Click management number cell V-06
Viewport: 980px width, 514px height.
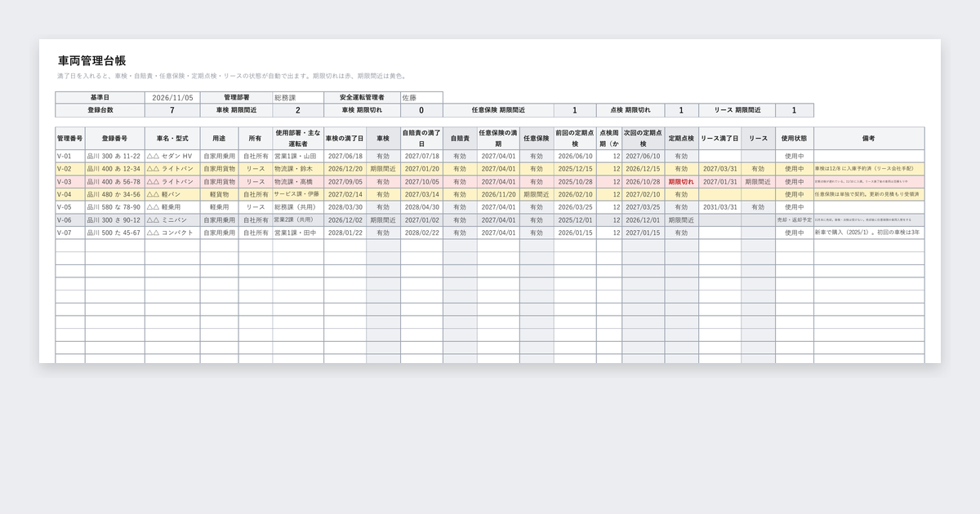(70, 220)
